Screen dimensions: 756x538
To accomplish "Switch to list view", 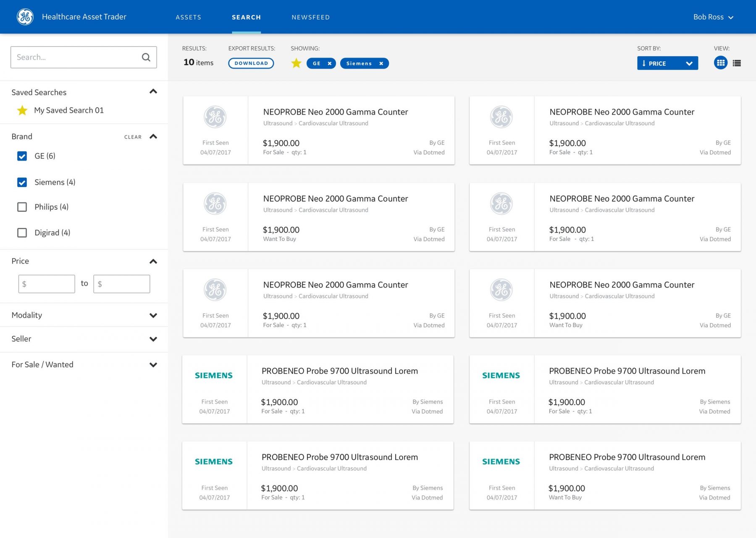I will pos(737,63).
